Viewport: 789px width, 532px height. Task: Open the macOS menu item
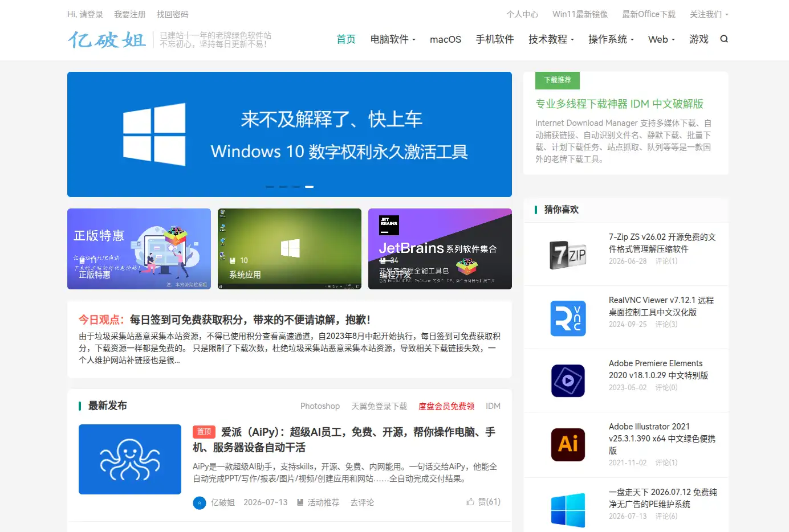point(445,39)
